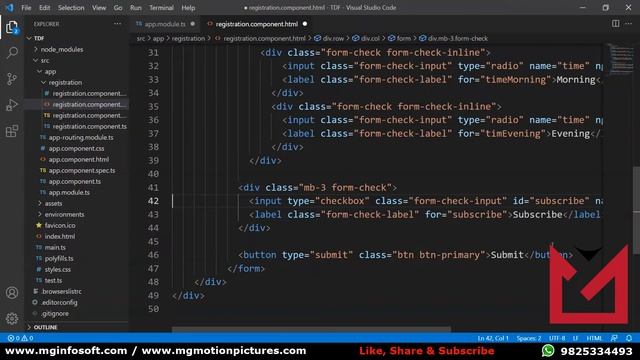Open favicon.ico file
Image resolution: width=640 pixels, height=360 pixels.
(60, 225)
